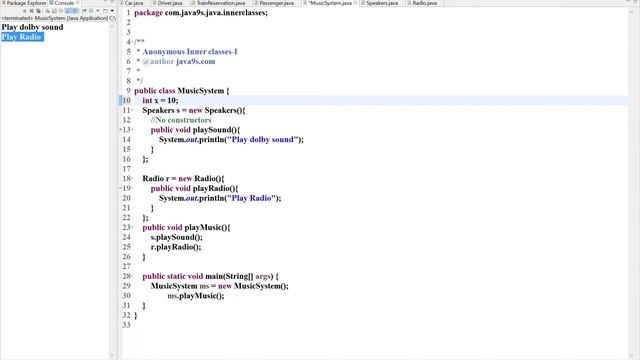Collapse the Radio anonymous class at line 18
The height and width of the screenshot is (360, 640).
(x=133, y=178)
